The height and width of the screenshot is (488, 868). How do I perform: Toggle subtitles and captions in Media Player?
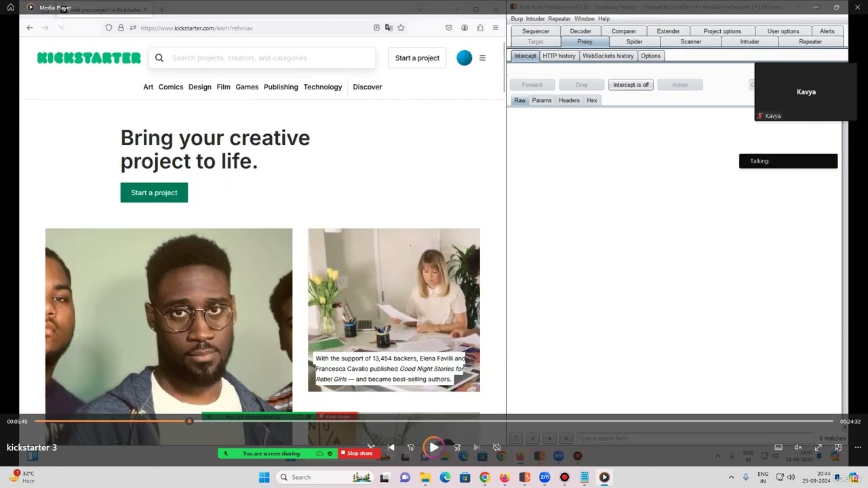coord(778,447)
